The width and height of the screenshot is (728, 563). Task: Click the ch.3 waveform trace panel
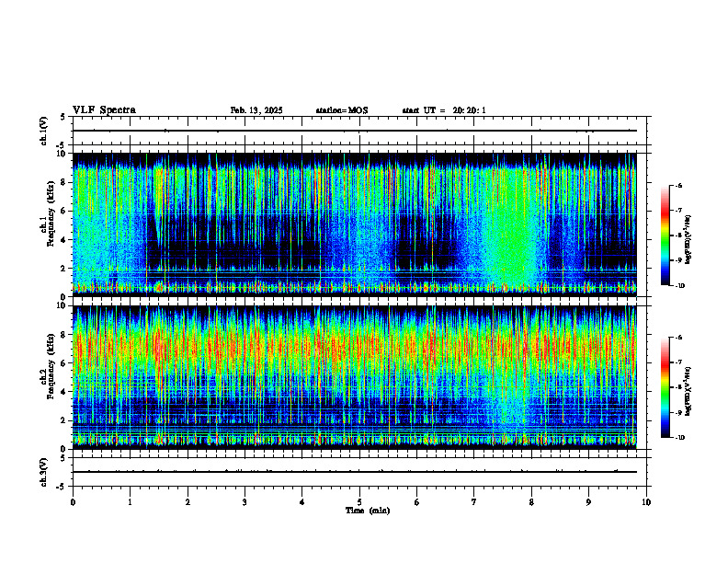[359, 472]
